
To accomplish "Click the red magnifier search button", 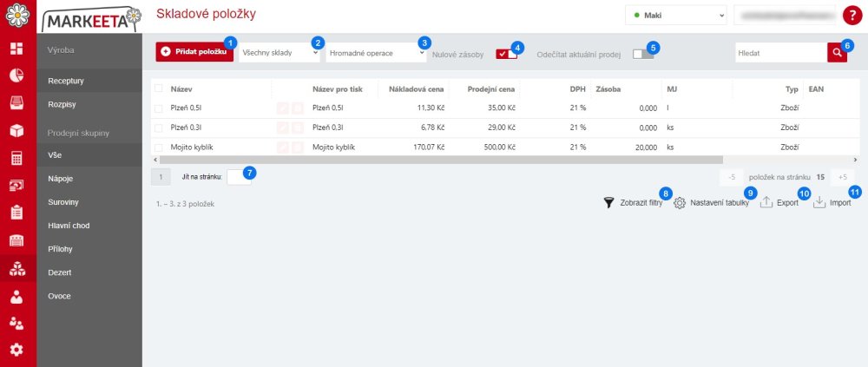I will (837, 53).
